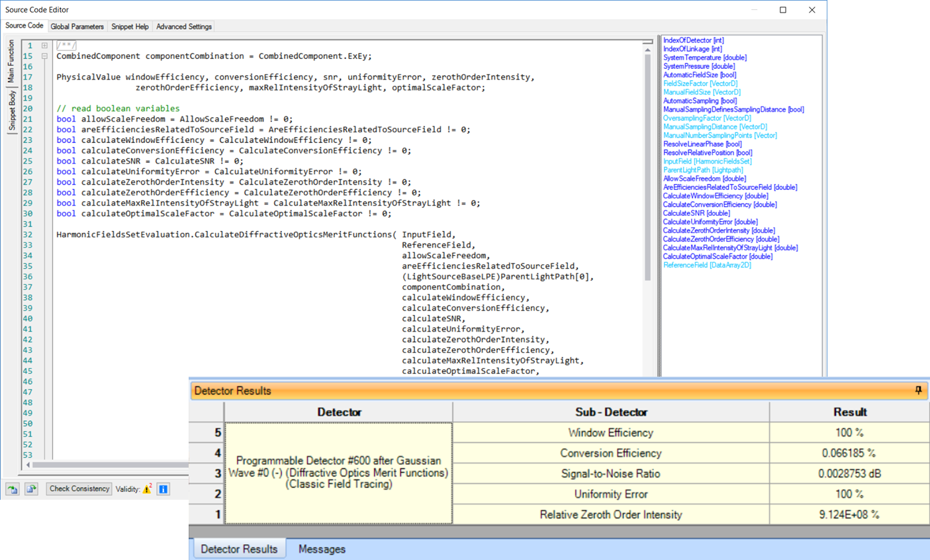This screenshot has height=560, width=930.
Task: Click the ReferenceField, argument on line 33
Action: click(x=438, y=245)
